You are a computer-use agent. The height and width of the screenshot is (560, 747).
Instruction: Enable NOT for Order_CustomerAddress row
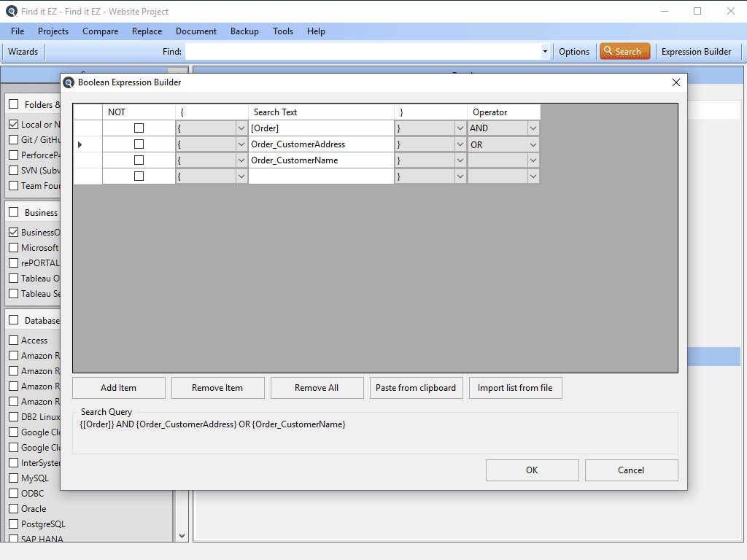tap(139, 144)
